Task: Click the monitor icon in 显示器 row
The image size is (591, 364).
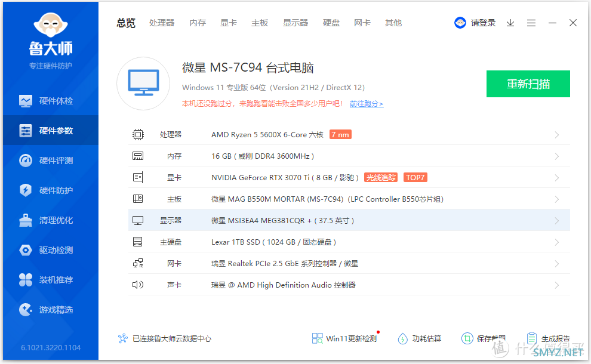Action: coord(138,220)
